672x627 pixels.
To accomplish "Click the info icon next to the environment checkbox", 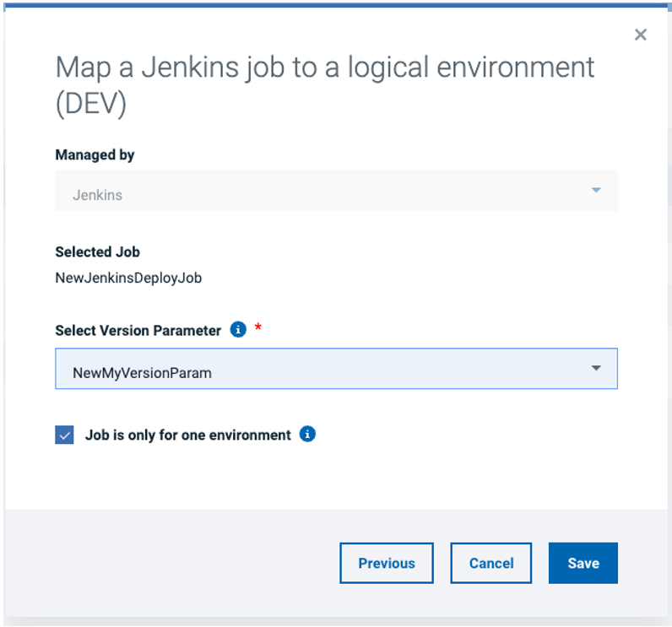I will (308, 435).
